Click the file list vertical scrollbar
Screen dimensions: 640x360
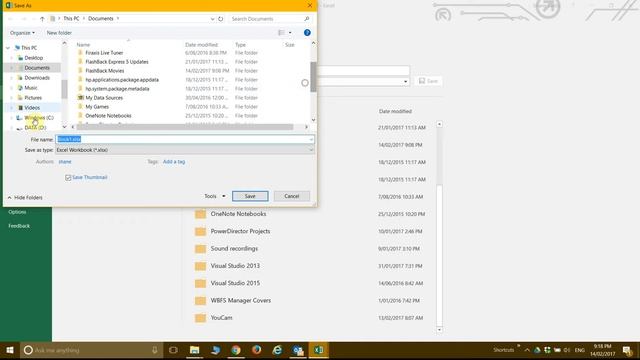pyautogui.click(x=313, y=77)
